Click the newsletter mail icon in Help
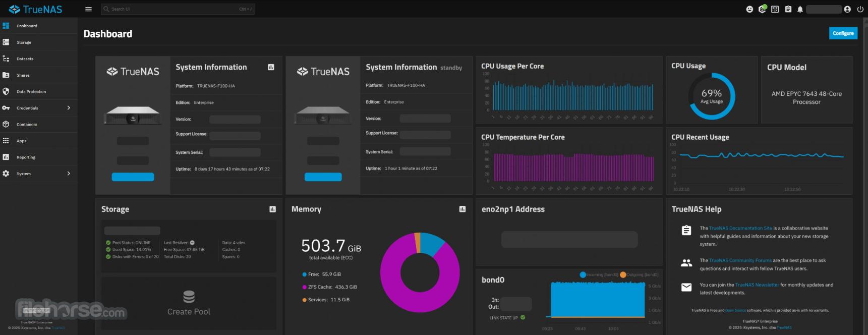This screenshot has height=335, width=868. (x=686, y=287)
